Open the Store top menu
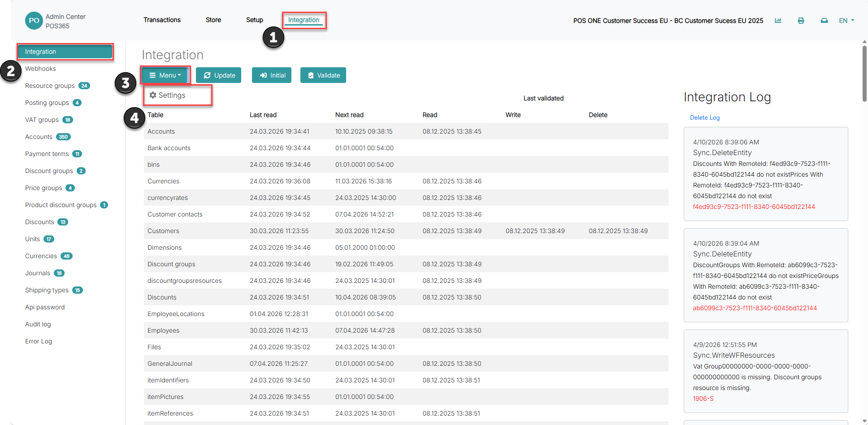 (213, 20)
